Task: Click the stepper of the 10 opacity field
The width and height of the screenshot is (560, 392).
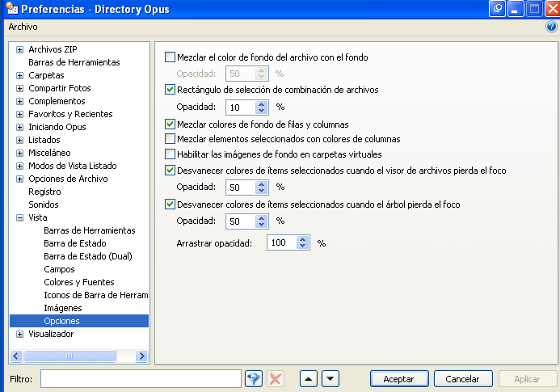Action: click(x=262, y=107)
